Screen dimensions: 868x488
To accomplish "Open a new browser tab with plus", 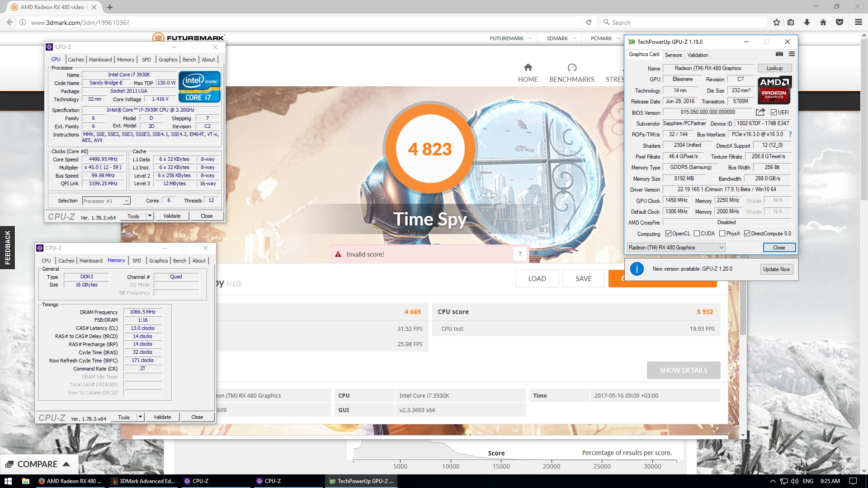I will click(x=109, y=7).
